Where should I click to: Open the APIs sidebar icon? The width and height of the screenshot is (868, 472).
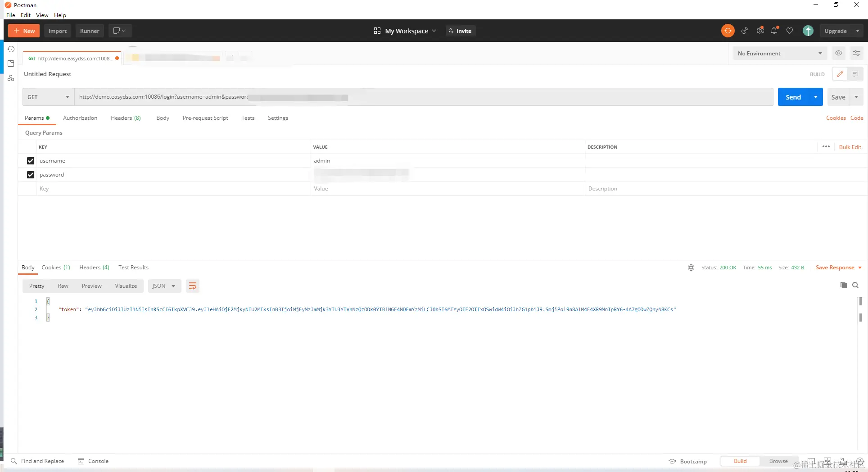point(11,78)
